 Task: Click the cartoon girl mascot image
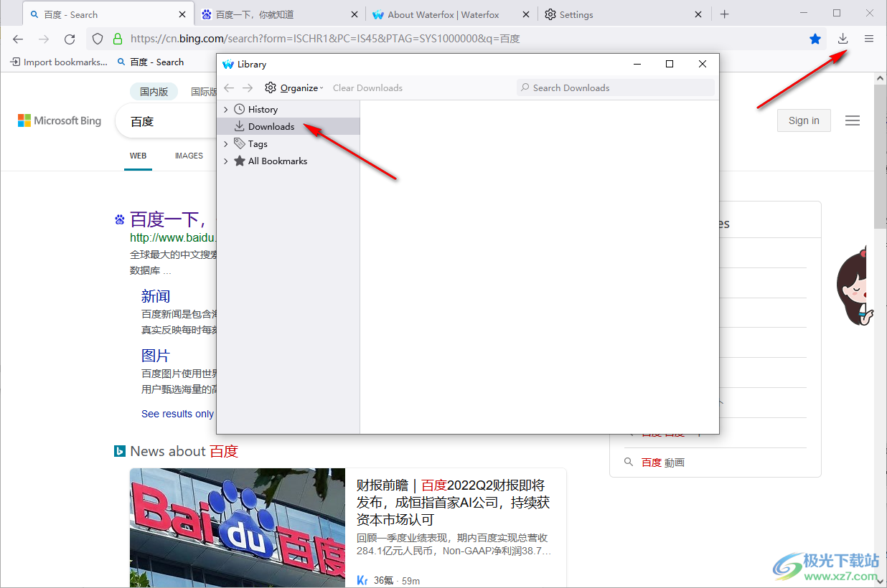click(855, 287)
